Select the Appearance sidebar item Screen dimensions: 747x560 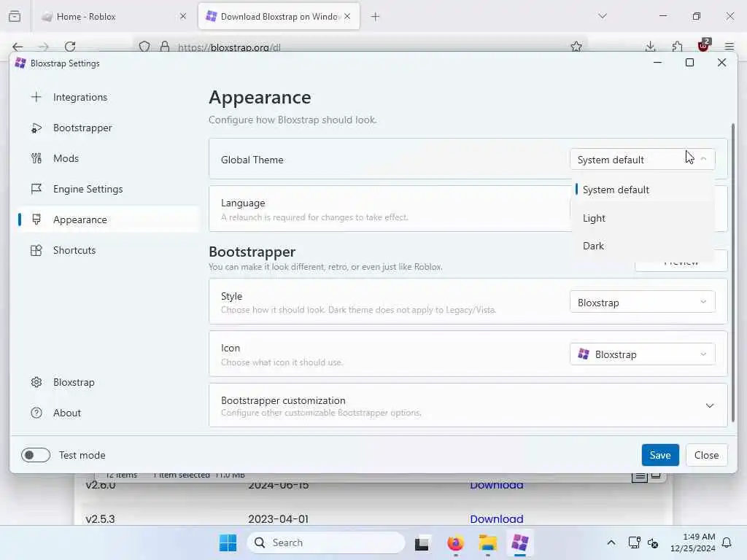(x=109, y=219)
